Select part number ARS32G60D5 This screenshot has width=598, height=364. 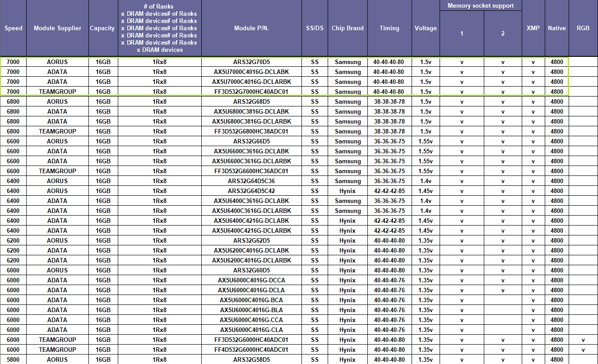click(x=251, y=270)
